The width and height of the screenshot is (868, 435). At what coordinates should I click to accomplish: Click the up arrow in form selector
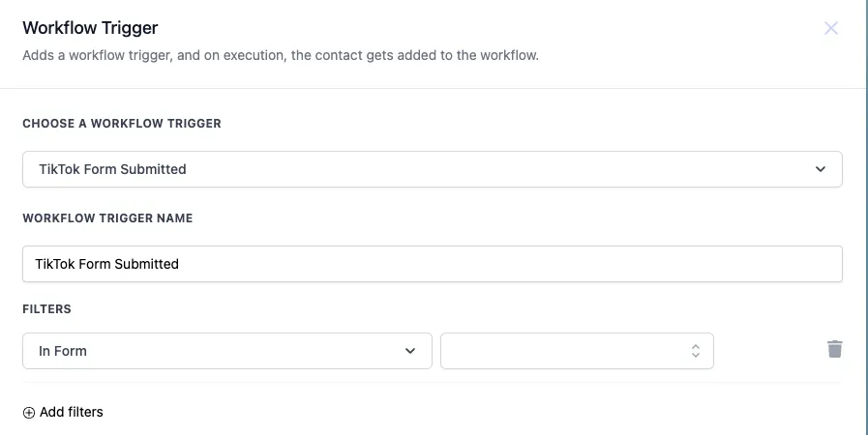point(696,347)
